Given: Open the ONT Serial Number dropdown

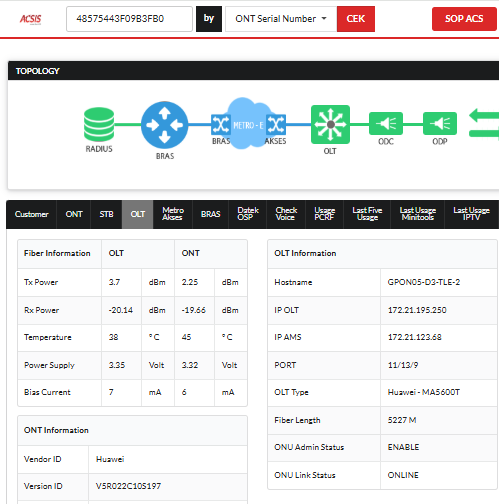Looking at the screenshot, I should 281,19.
